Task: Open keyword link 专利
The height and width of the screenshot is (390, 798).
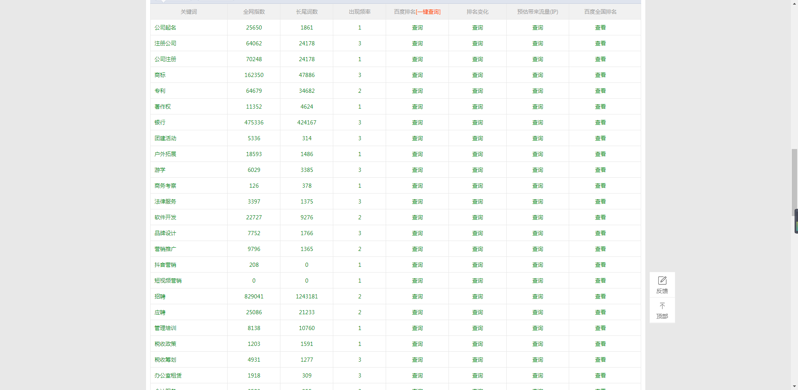Action: (x=160, y=91)
